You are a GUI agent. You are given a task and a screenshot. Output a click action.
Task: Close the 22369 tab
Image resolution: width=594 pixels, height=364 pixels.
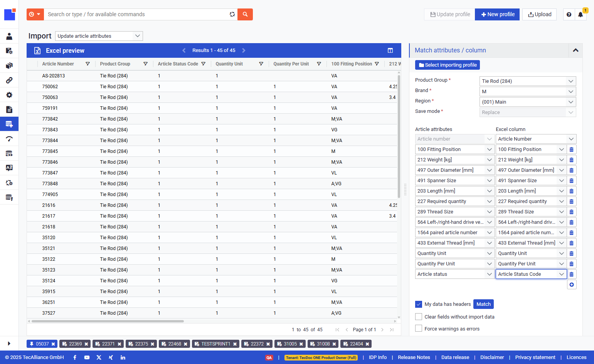86,344
